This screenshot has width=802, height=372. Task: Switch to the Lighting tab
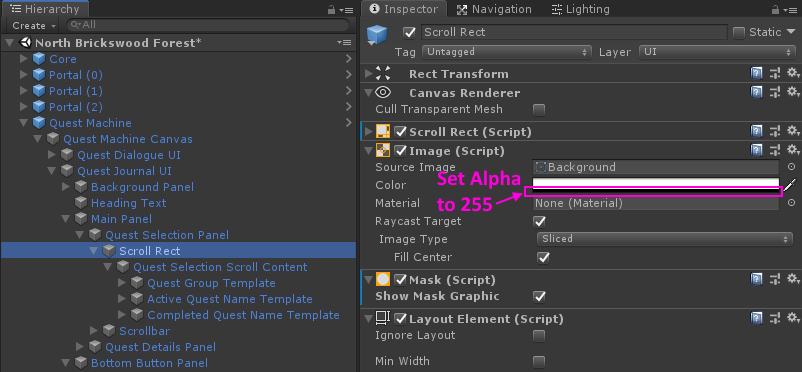click(x=581, y=9)
